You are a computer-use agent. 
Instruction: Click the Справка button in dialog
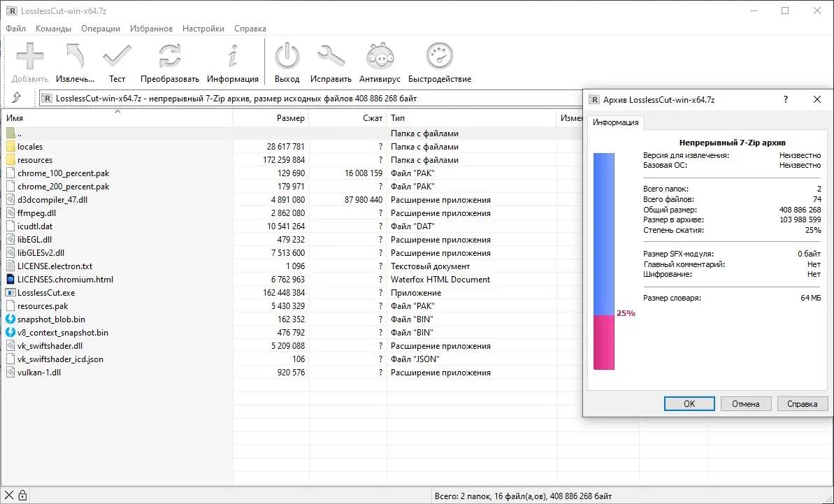point(802,403)
